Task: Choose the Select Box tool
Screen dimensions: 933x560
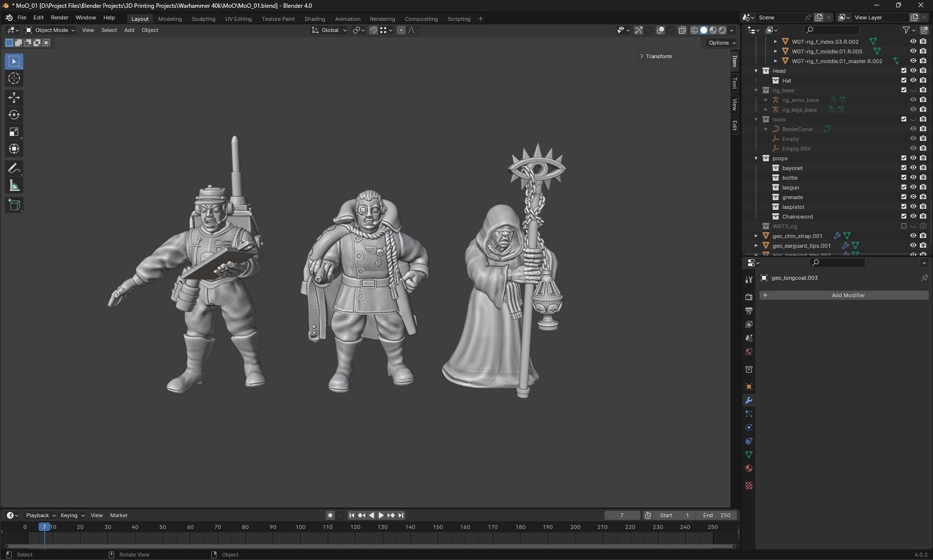Action: click(x=14, y=61)
